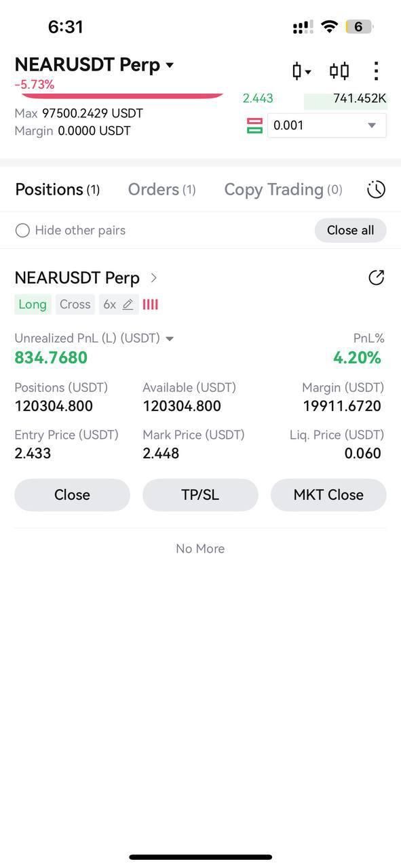Share the NEARUSDT position via share icon
Image resolution: width=401 pixels, height=868 pixels.
[x=376, y=277]
